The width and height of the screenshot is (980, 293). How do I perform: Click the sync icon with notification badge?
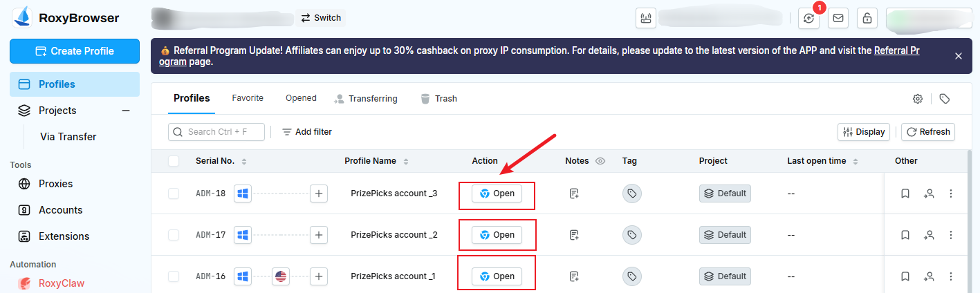(808, 19)
